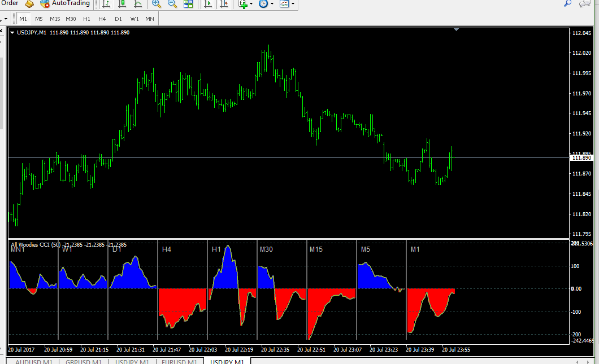
Task: Switch to the GBPUSD,M1 chart tab
Action: 84,361
